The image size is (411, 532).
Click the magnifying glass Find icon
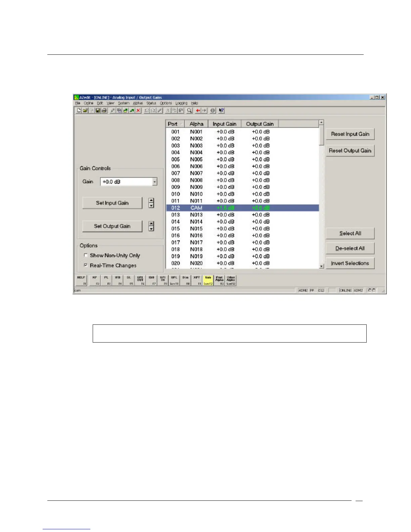click(x=189, y=110)
